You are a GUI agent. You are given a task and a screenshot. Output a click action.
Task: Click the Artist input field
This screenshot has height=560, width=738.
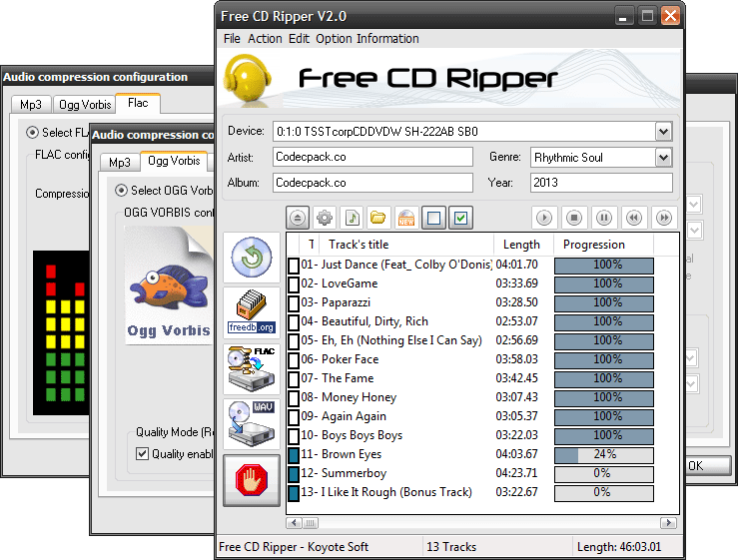[x=372, y=157]
